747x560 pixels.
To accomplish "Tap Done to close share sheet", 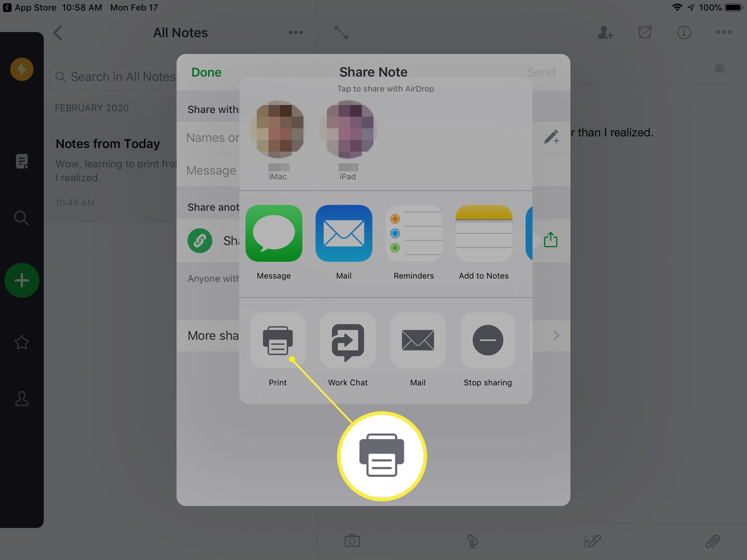I will coord(206,72).
